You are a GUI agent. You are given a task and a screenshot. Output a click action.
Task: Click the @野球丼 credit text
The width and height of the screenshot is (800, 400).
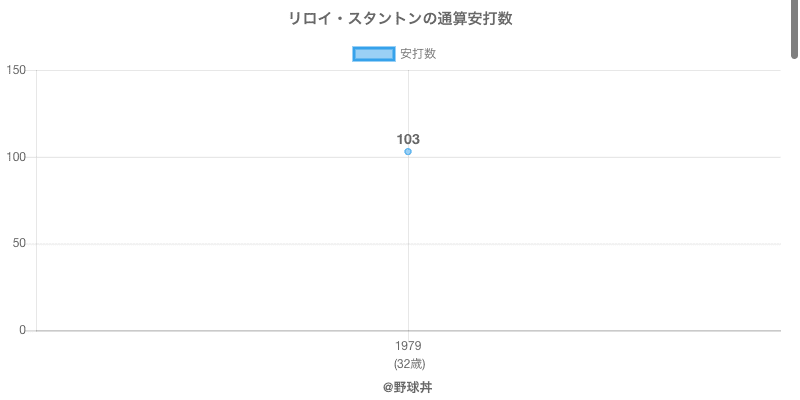coord(408,387)
